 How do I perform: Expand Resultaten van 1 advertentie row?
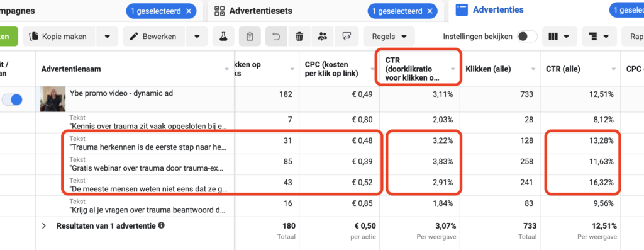(x=45, y=225)
